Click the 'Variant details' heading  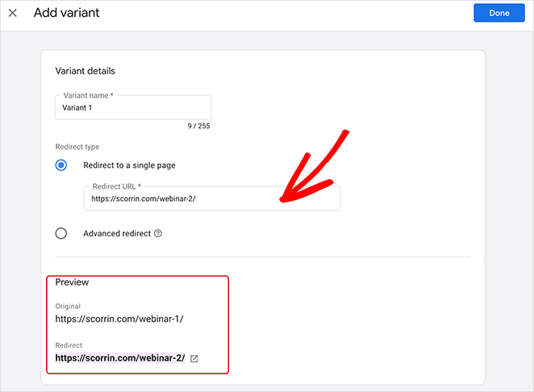tap(86, 71)
